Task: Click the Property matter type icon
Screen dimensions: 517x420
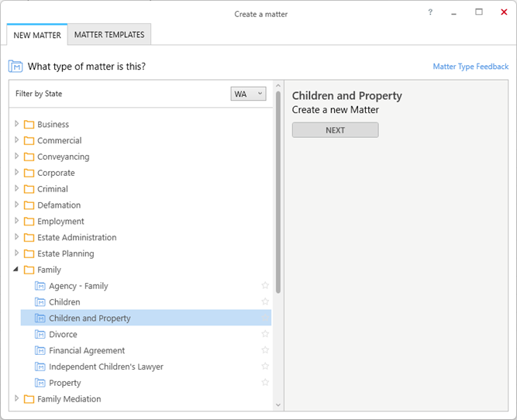Action: tap(41, 383)
